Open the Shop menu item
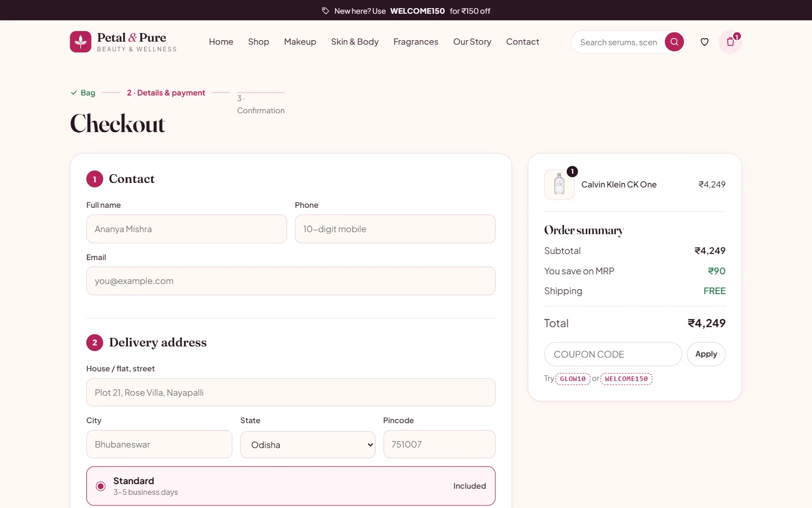The image size is (812, 508). click(259, 42)
